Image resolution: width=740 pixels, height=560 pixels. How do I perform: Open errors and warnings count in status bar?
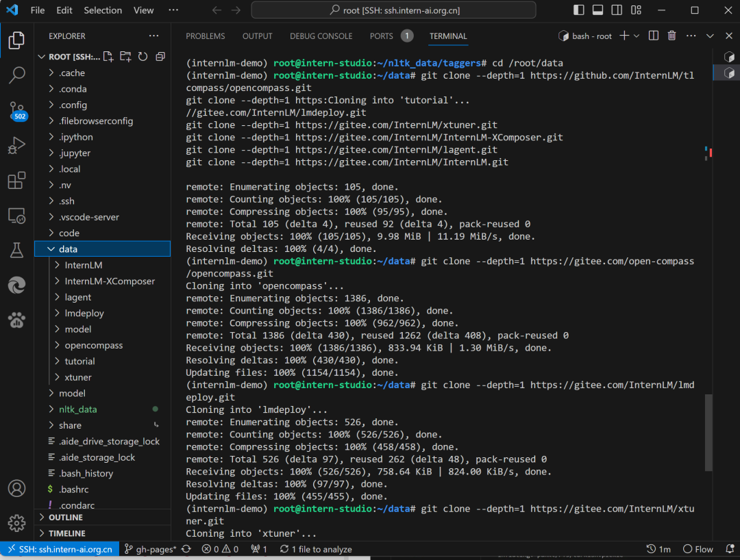(220, 549)
